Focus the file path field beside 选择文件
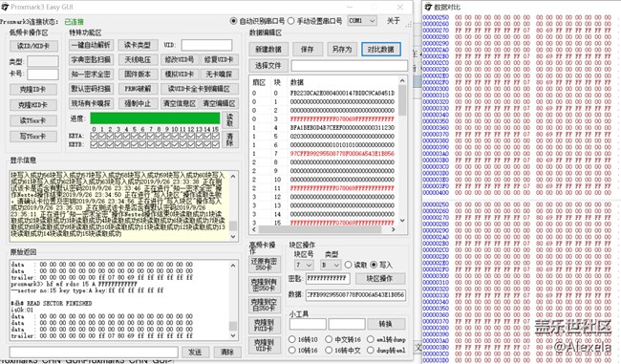This screenshot has width=621, height=364. pyautogui.click(x=349, y=65)
